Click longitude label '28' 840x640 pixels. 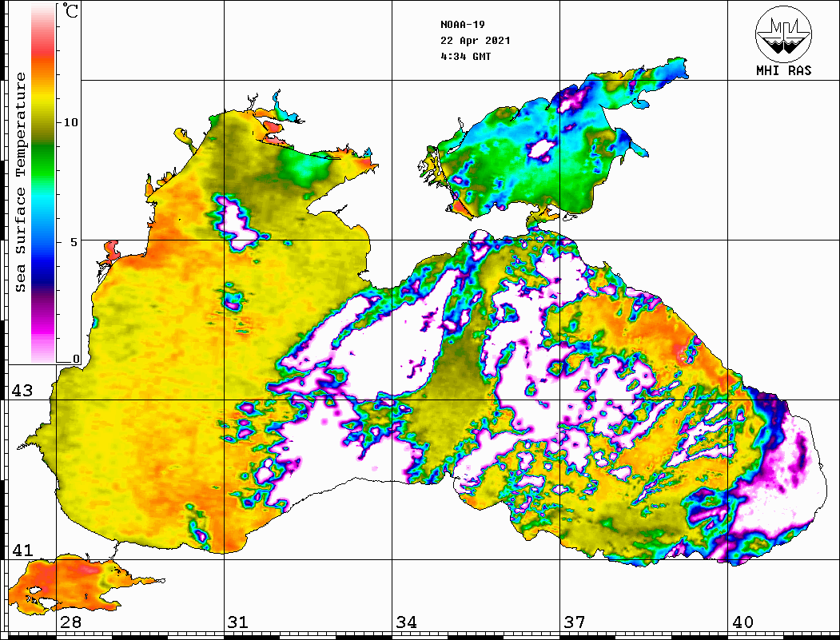pyautogui.click(x=70, y=622)
